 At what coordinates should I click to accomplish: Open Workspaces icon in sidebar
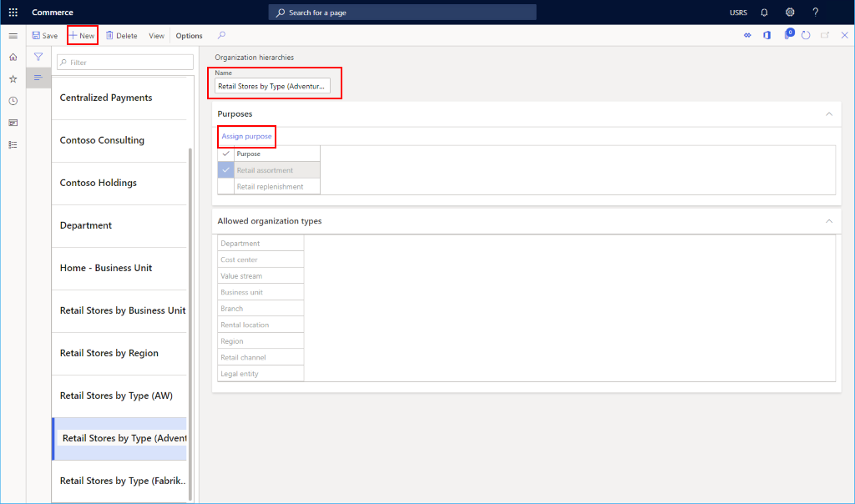coord(13,123)
